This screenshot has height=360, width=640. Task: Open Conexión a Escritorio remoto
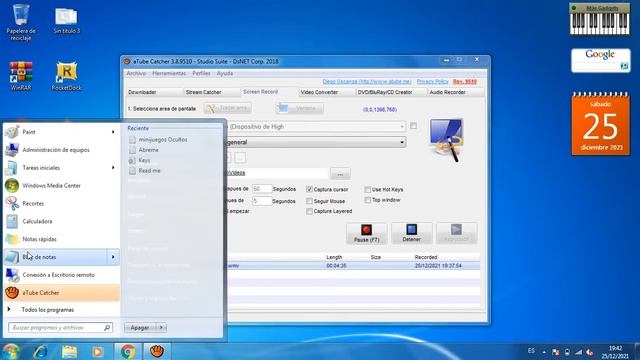61,275
